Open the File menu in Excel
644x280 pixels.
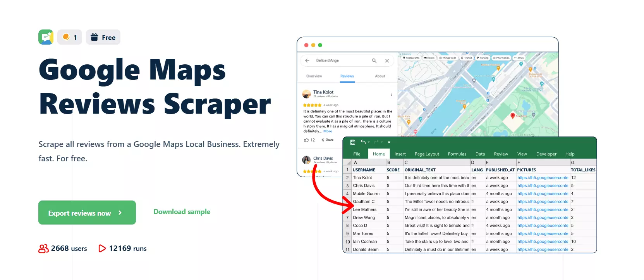pos(357,154)
